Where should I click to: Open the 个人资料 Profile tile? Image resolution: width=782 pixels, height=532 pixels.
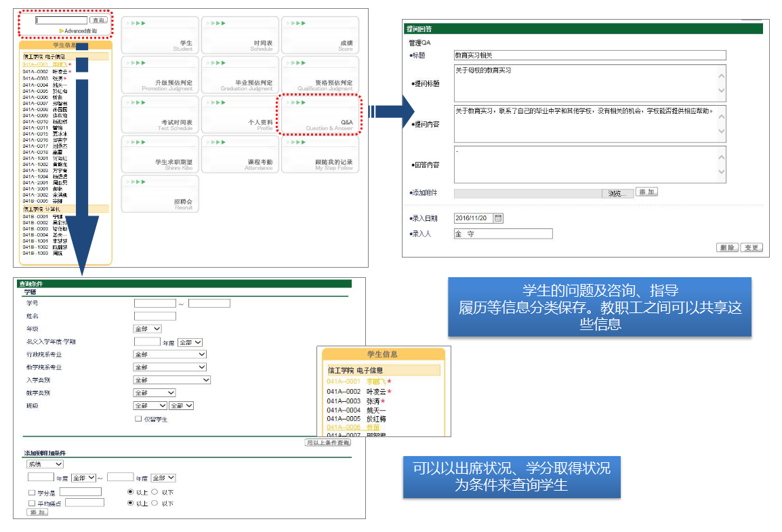pos(240,115)
